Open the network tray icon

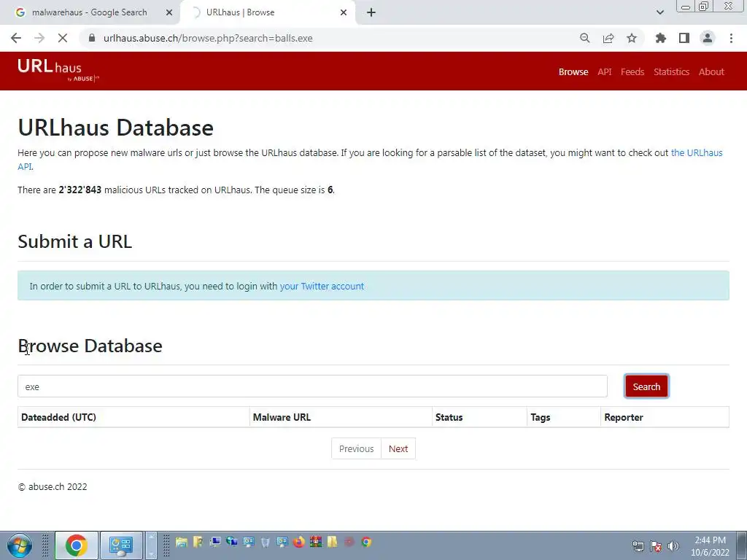(638, 546)
